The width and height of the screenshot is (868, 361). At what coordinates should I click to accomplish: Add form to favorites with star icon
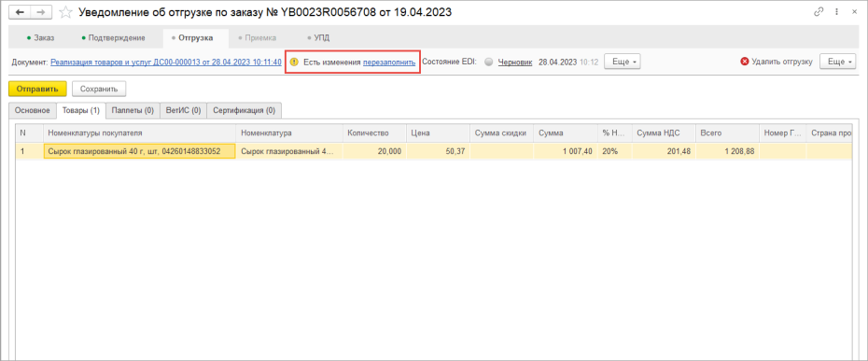click(65, 11)
